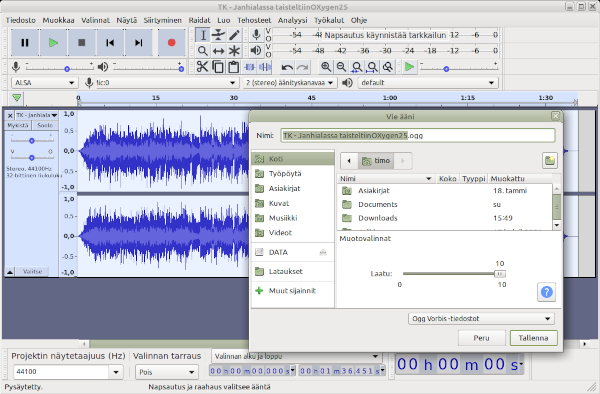Click the Valitse button on track panel

pos(32,272)
